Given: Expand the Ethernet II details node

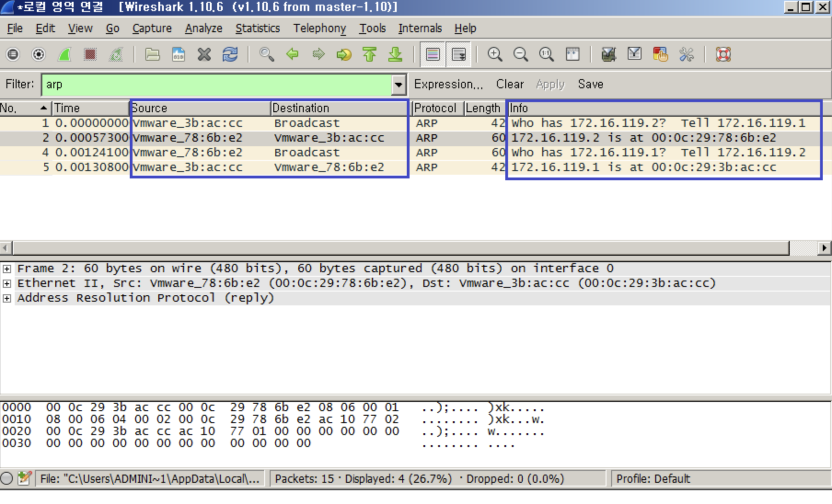Looking at the screenshot, I should click(x=7, y=283).
